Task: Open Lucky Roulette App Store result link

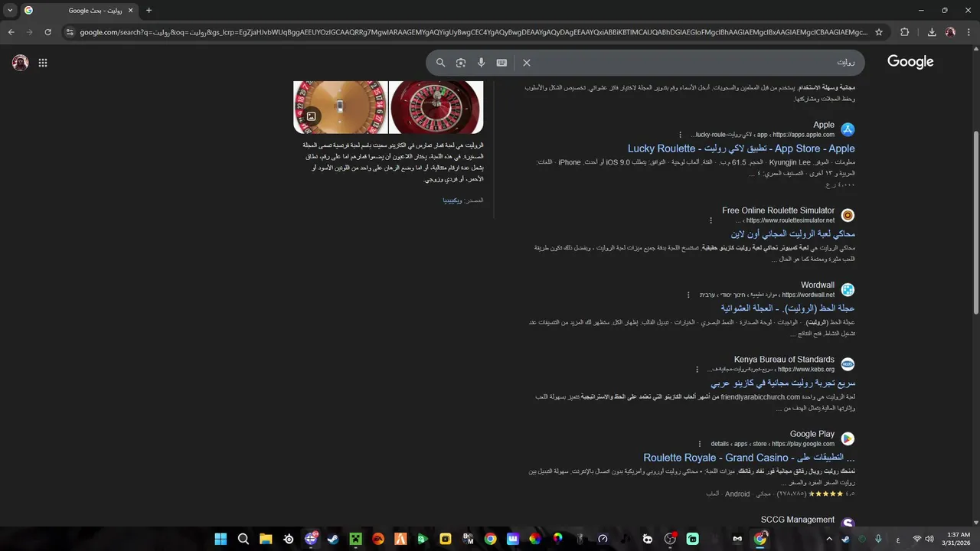Action: click(741, 148)
